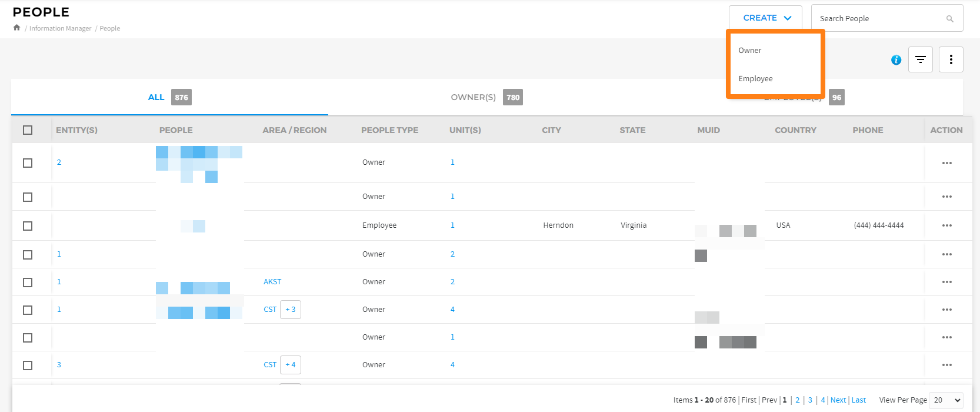
Task: Open action menu for the AKST row
Action: pos(946,282)
